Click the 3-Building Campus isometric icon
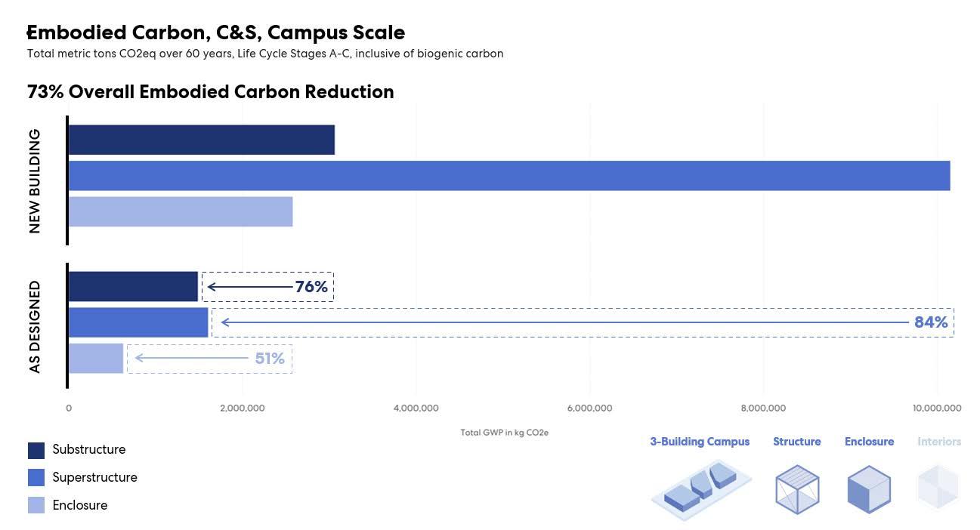Viewport: 980px width, 530px height. (x=700, y=488)
